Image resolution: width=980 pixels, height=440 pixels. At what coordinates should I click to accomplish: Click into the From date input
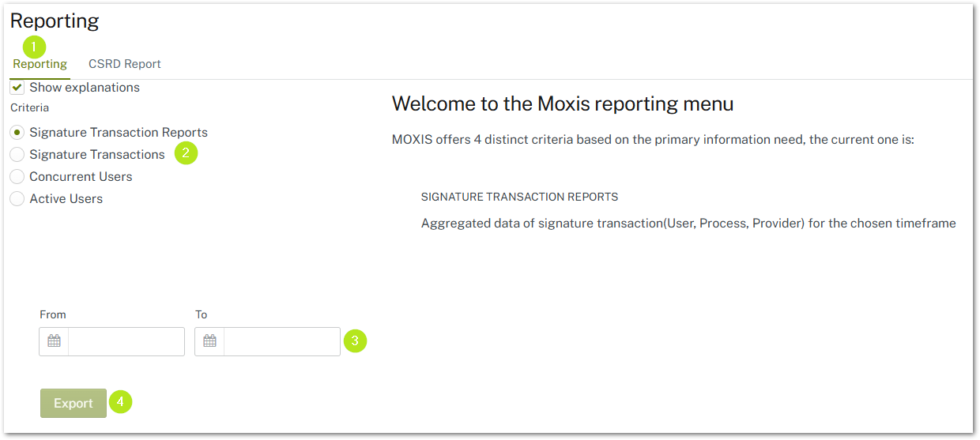coord(126,341)
